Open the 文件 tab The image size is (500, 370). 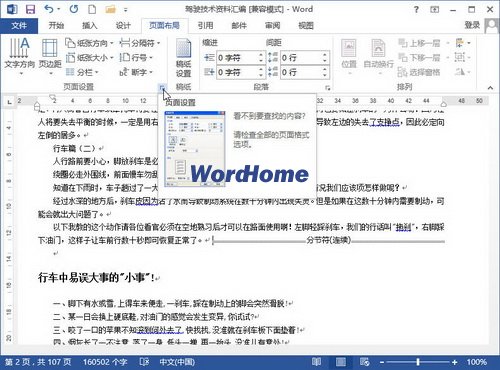19,25
